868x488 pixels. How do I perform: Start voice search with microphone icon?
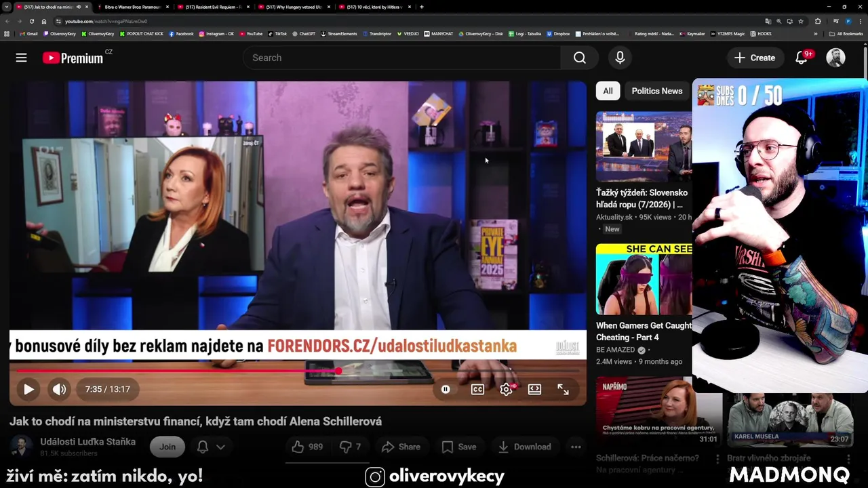coord(620,58)
